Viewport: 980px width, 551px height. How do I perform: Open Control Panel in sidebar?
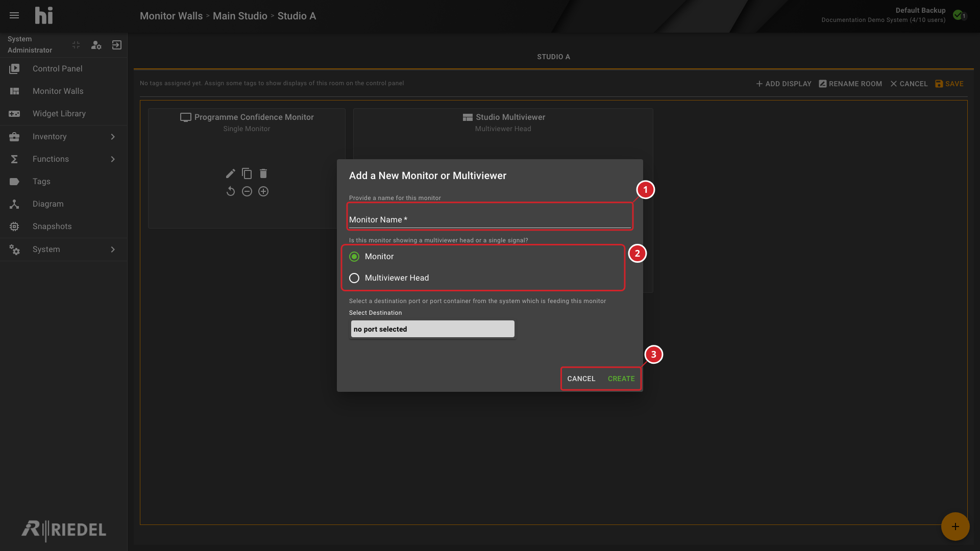click(x=63, y=69)
